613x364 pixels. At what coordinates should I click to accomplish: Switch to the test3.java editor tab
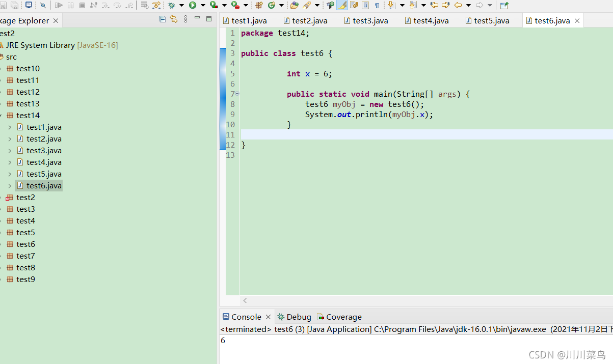(366, 20)
